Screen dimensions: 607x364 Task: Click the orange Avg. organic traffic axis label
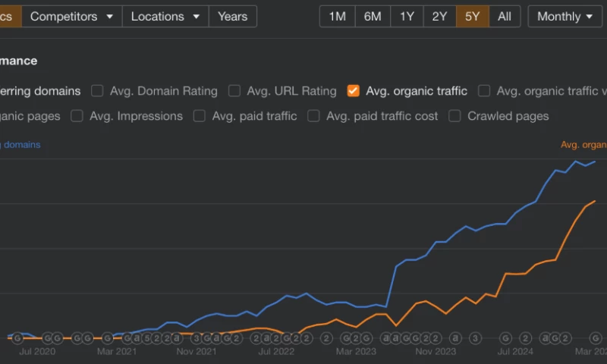pyautogui.click(x=583, y=144)
